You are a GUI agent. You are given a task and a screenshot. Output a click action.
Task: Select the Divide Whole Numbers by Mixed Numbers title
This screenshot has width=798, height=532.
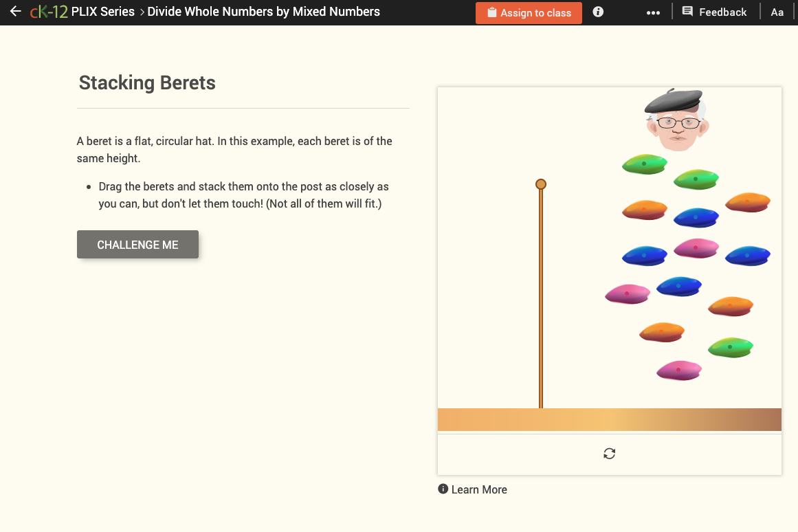(x=263, y=12)
